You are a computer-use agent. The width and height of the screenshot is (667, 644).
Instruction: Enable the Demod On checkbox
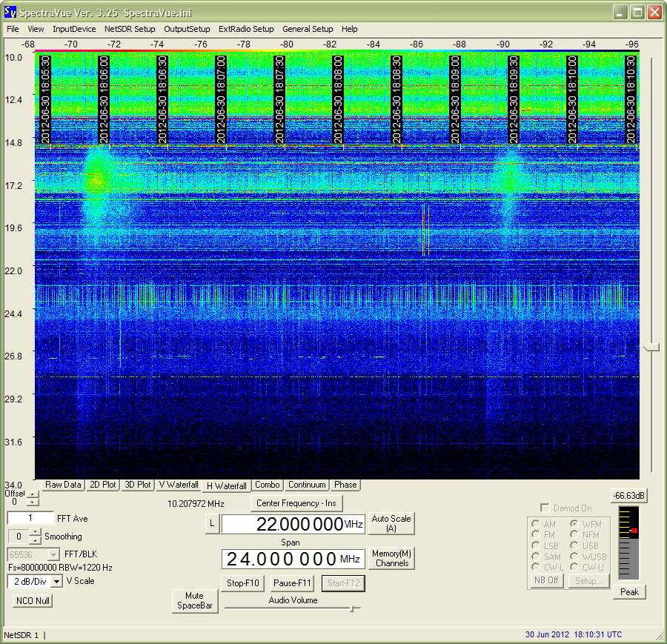[545, 508]
